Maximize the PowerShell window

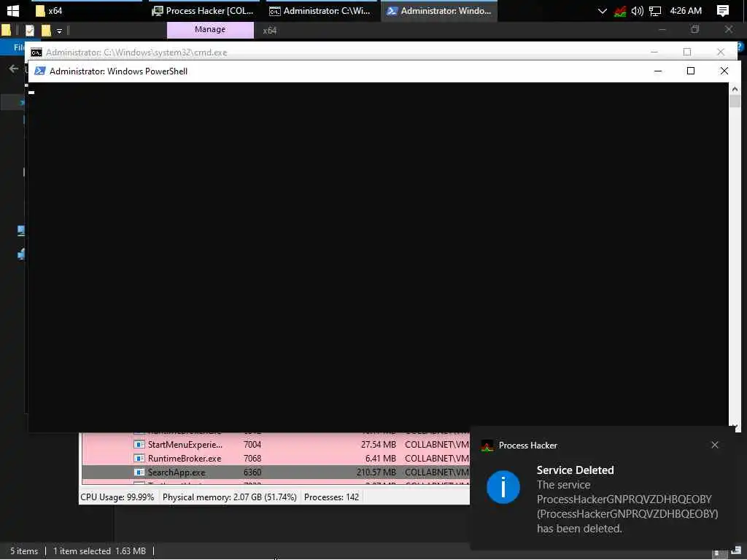tap(690, 71)
